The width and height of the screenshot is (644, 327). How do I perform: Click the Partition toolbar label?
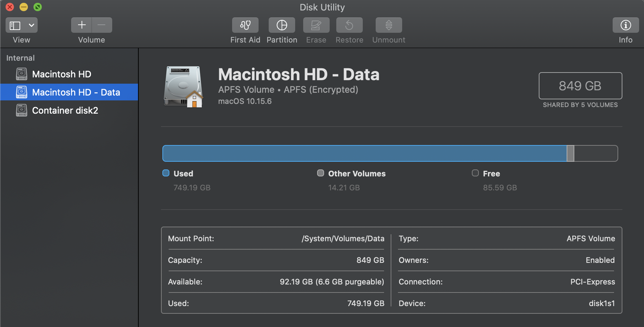pyautogui.click(x=282, y=40)
